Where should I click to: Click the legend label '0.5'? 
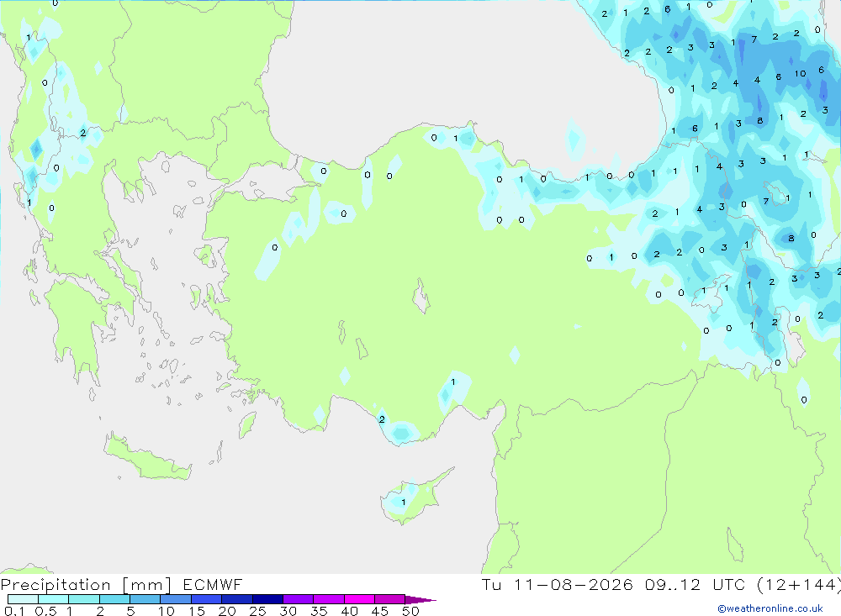[45, 611]
